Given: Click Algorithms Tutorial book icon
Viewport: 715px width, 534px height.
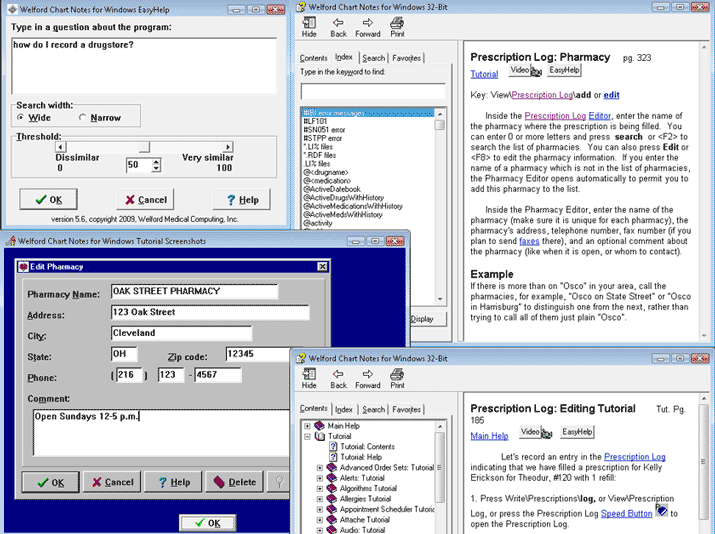Looking at the screenshot, I should tap(332, 488).
